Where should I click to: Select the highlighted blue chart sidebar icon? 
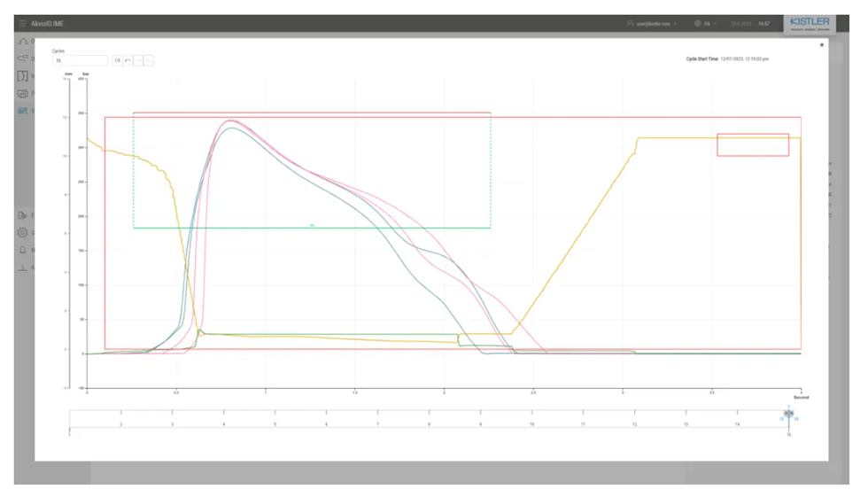coord(23,111)
